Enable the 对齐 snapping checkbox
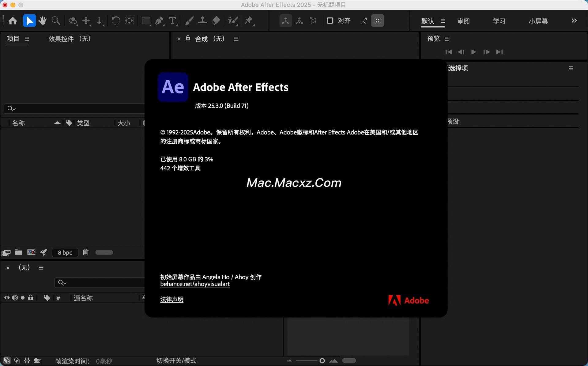The image size is (588, 366). pos(330,21)
